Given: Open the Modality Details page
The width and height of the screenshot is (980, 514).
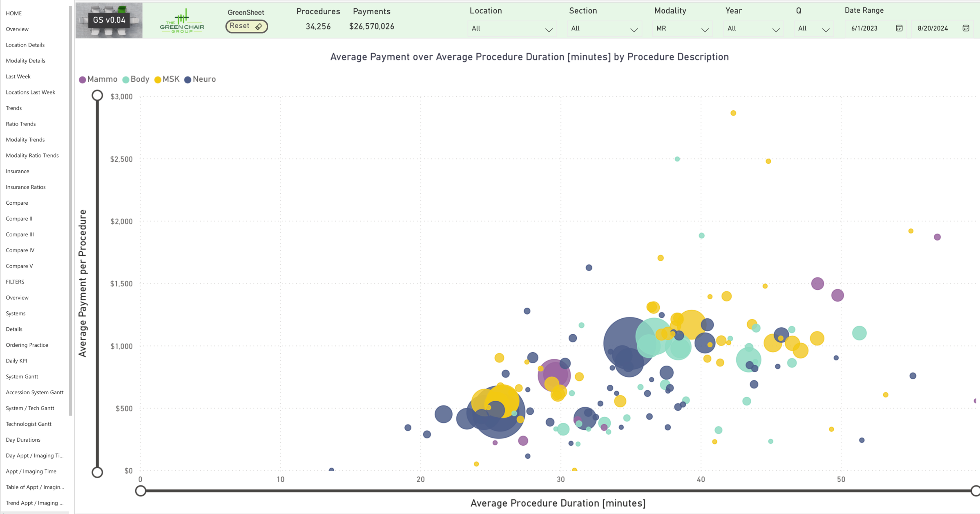Looking at the screenshot, I should pos(26,60).
